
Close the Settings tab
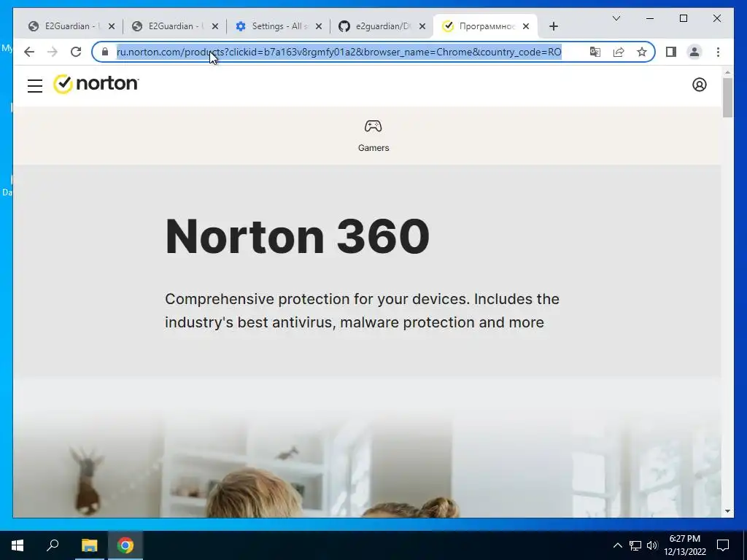tap(319, 26)
